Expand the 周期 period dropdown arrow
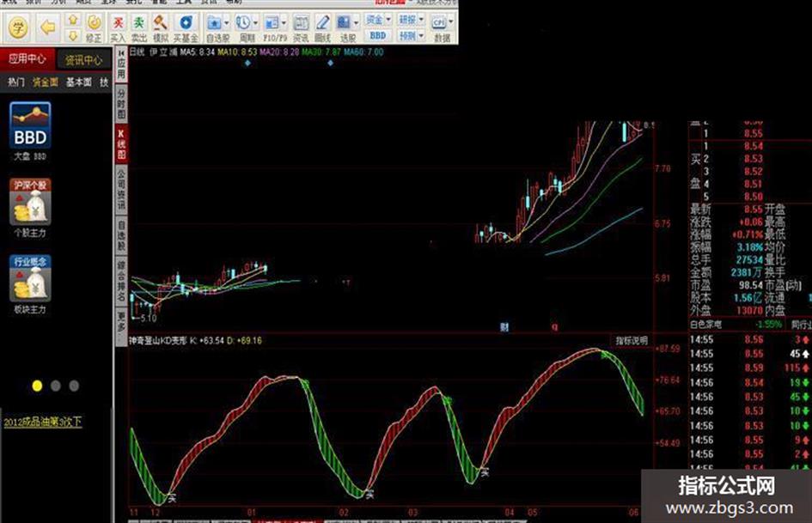Image resolution: width=812 pixels, height=523 pixels. point(255,23)
